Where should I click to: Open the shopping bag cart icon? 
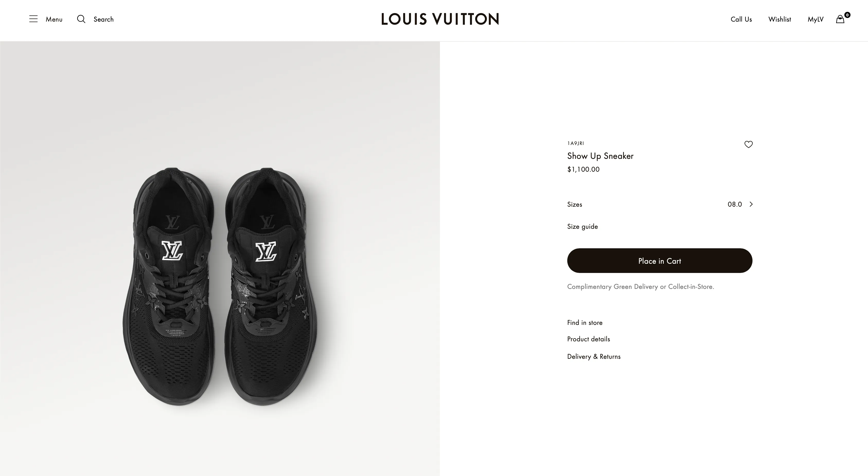pos(840,20)
